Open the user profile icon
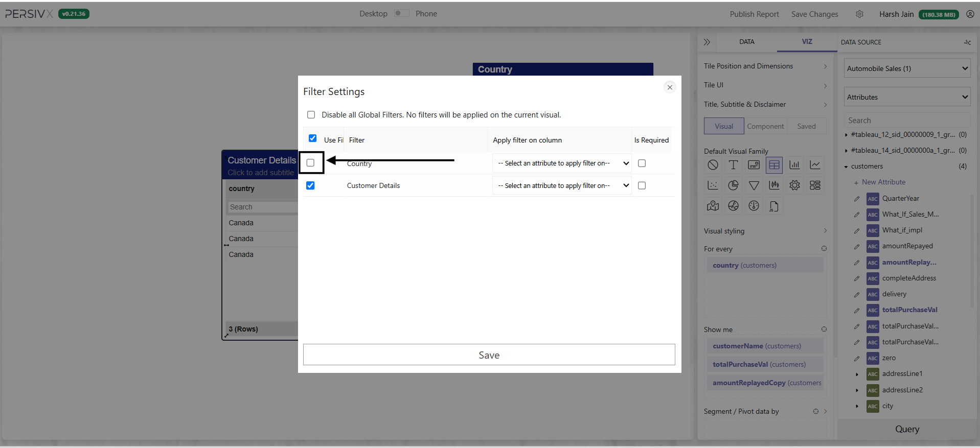 pyautogui.click(x=970, y=14)
